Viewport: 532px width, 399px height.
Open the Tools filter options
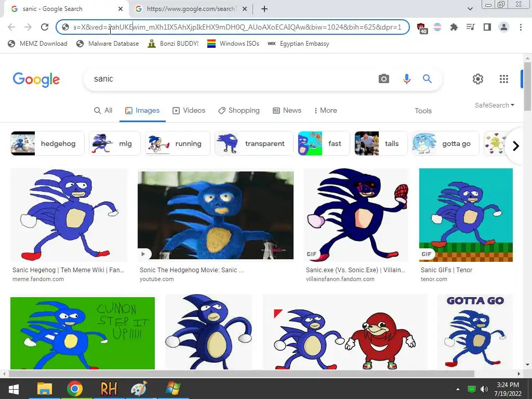point(423,111)
